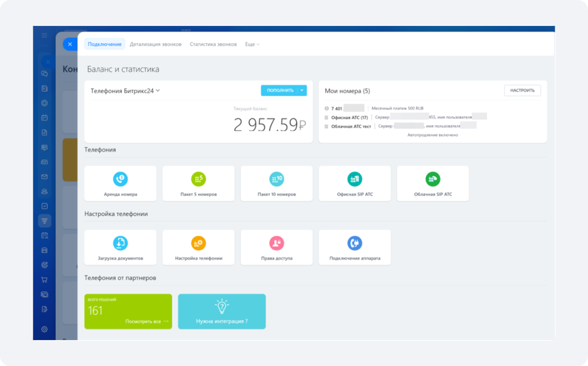Open Подключение аппарата tile
This screenshot has width=588, height=366.
coord(355,248)
